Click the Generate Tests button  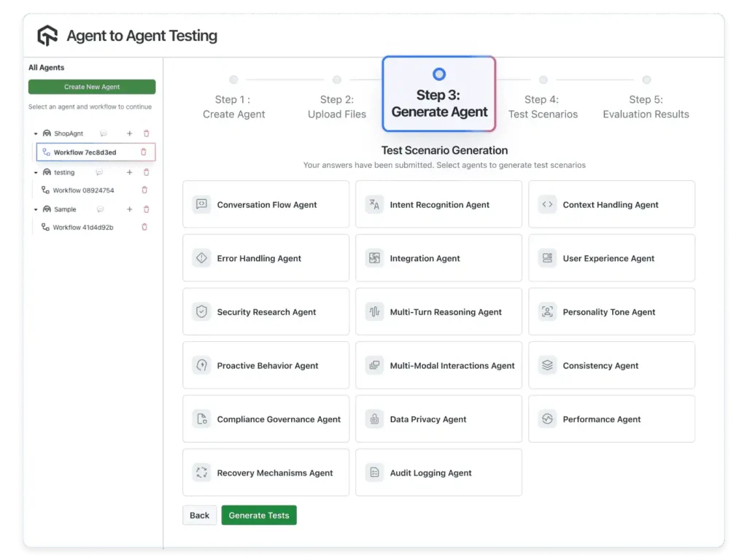[x=259, y=516]
